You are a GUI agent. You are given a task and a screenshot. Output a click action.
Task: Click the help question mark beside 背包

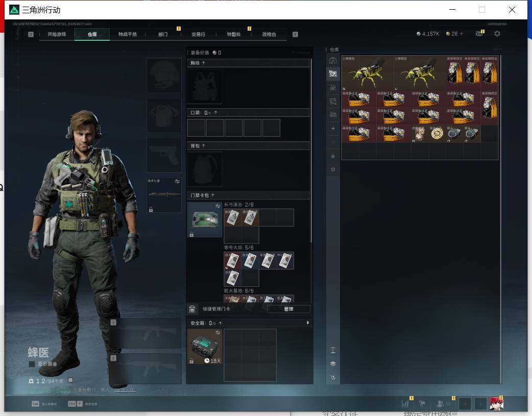pyautogui.click(x=203, y=146)
